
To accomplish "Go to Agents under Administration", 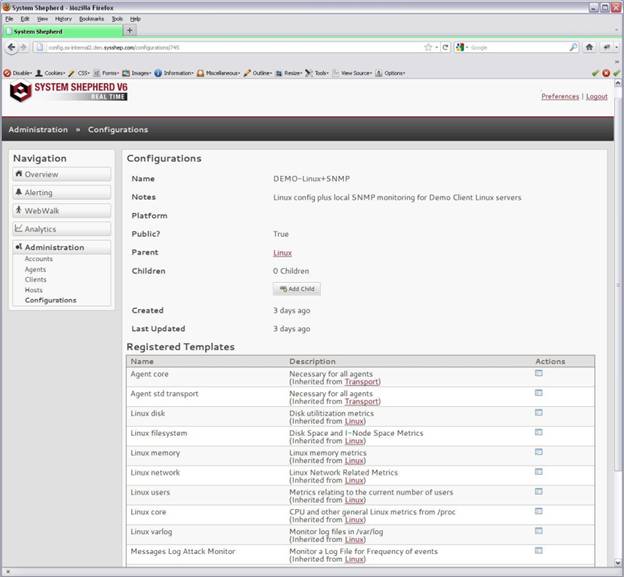I will coord(35,269).
